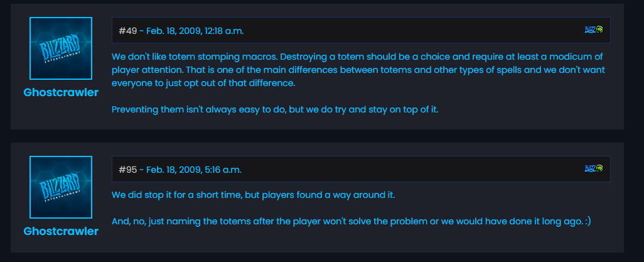
Task: Click the smiley ending post #95
Action: [587, 221]
